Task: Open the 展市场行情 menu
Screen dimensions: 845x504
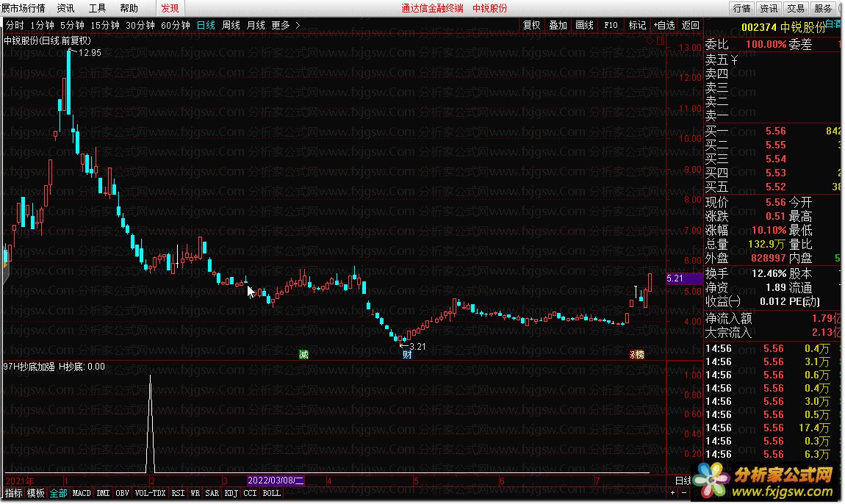Action: coord(24,8)
